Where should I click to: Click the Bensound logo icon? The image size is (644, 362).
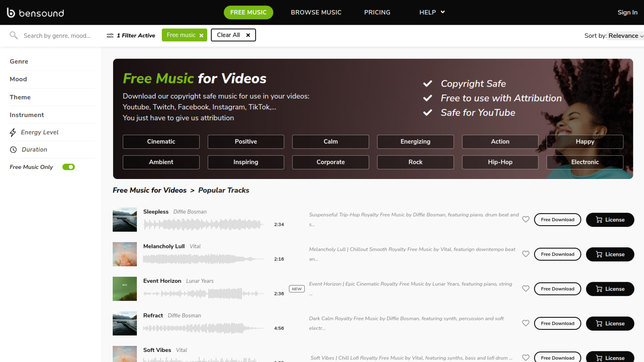(x=11, y=12)
